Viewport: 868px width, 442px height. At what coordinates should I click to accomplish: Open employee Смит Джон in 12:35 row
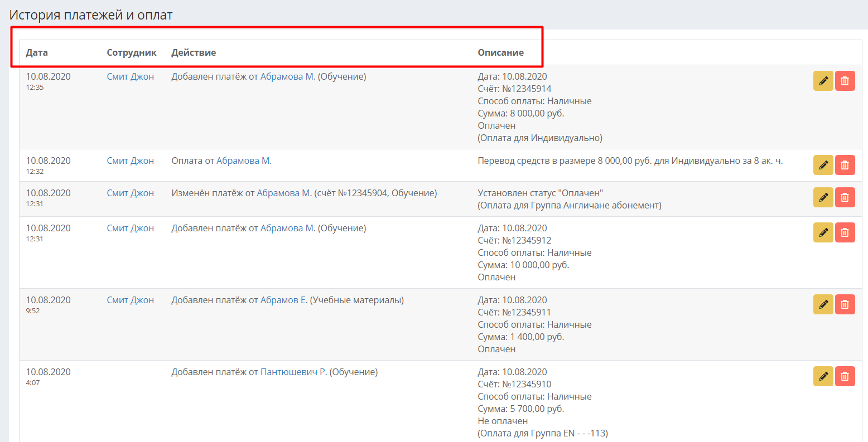pos(130,77)
